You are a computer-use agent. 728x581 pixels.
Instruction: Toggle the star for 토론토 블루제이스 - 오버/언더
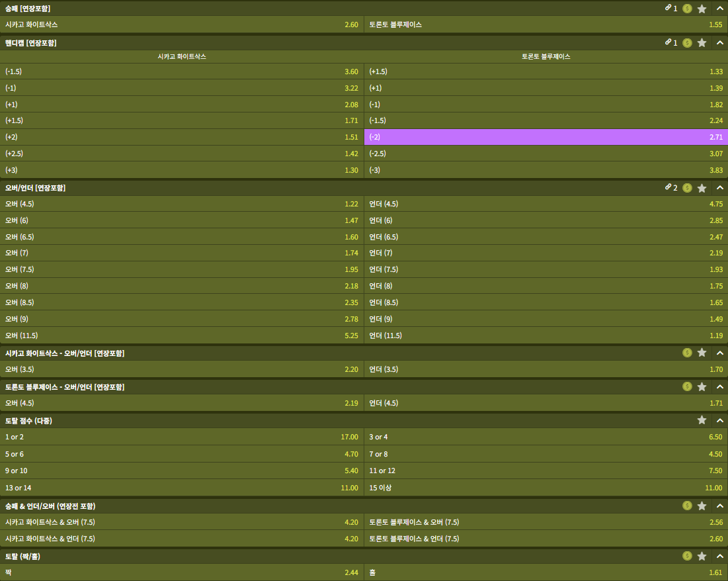702,386
